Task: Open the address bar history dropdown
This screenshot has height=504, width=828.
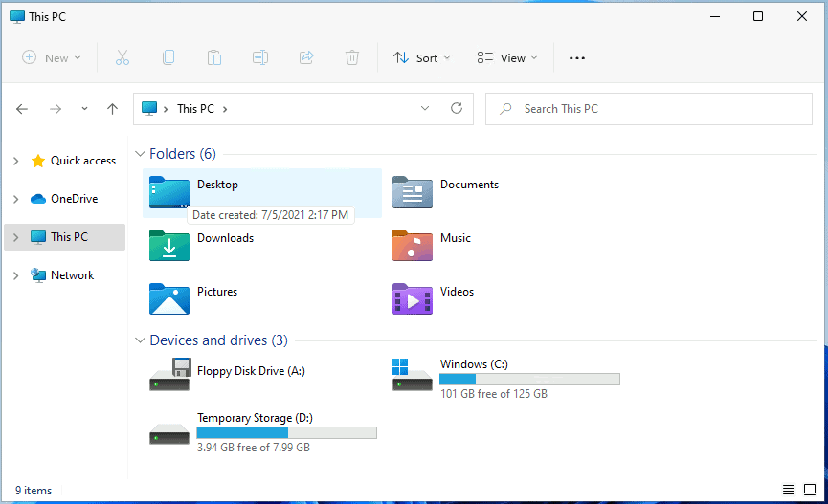Action: coord(425,108)
